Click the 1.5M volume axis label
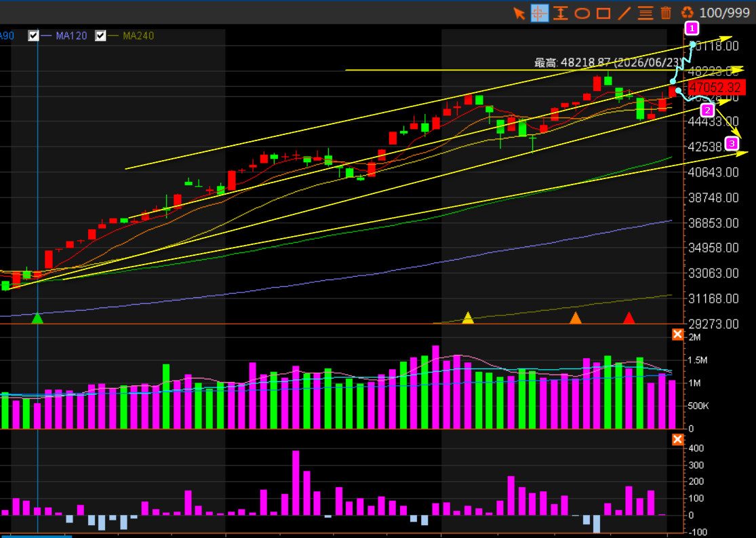 pos(697,360)
